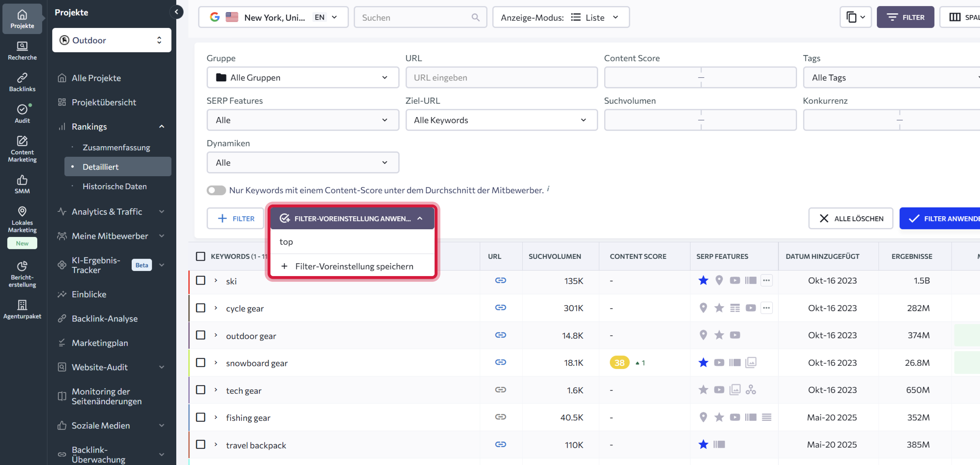Screen dimensions: 980x465
Task: Check the travel backpack checkbox
Action: [x=200, y=444]
